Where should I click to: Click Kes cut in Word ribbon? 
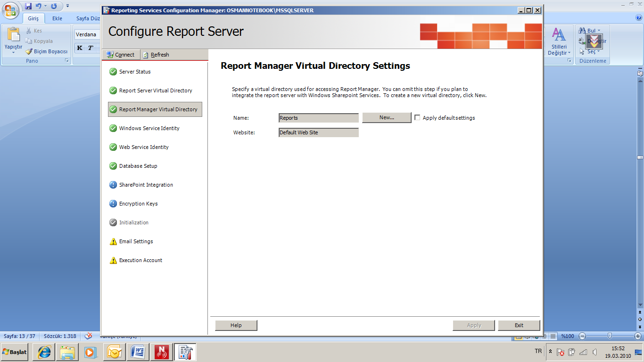34,31
